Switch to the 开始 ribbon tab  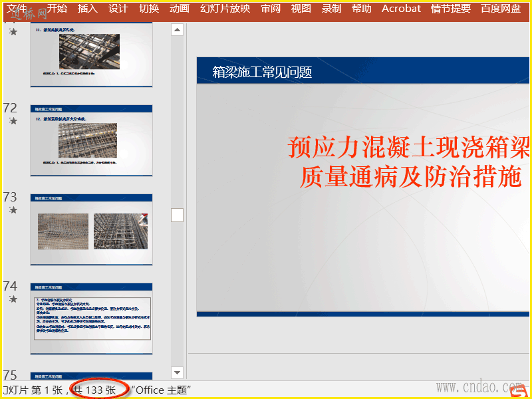point(57,9)
